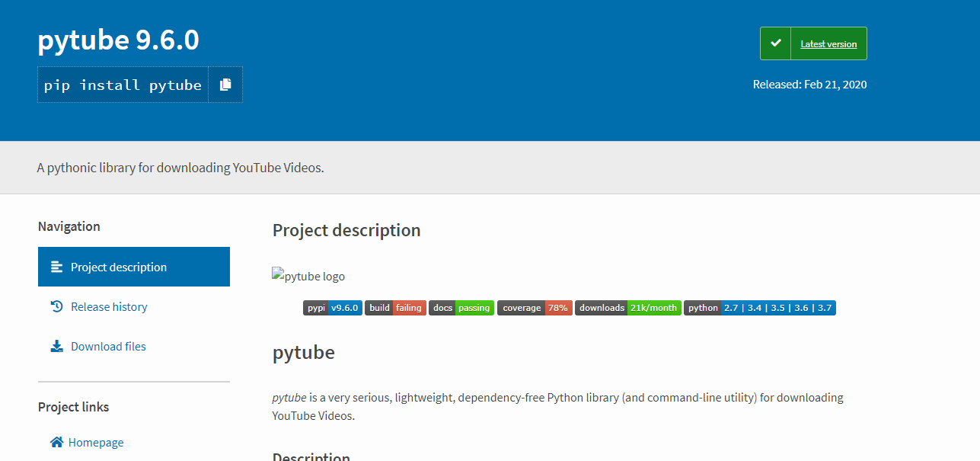The width and height of the screenshot is (980, 461).
Task: Click the Download files arrow icon
Action: 56,346
